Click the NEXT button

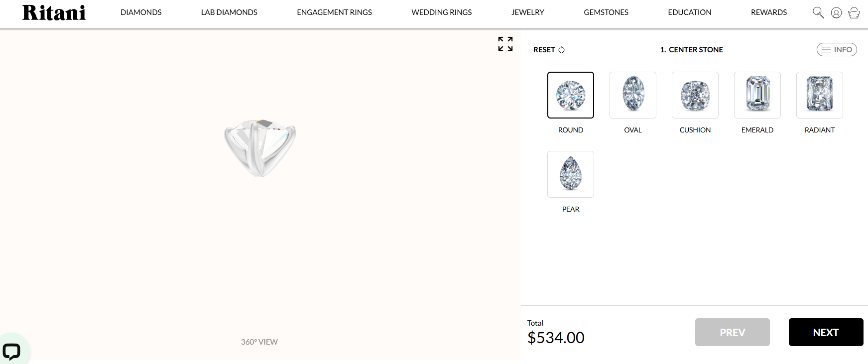[x=826, y=332]
